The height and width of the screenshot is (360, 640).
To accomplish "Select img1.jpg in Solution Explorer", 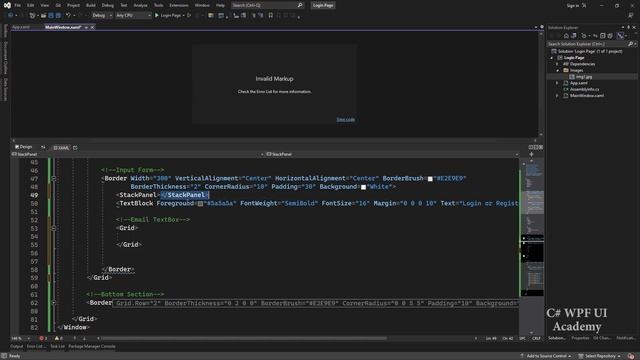I will [584, 77].
